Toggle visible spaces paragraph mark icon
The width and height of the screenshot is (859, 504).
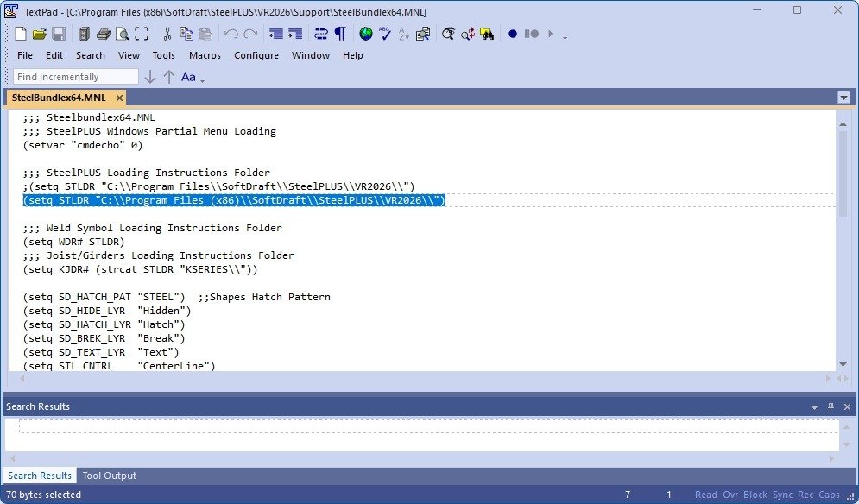pyautogui.click(x=340, y=34)
